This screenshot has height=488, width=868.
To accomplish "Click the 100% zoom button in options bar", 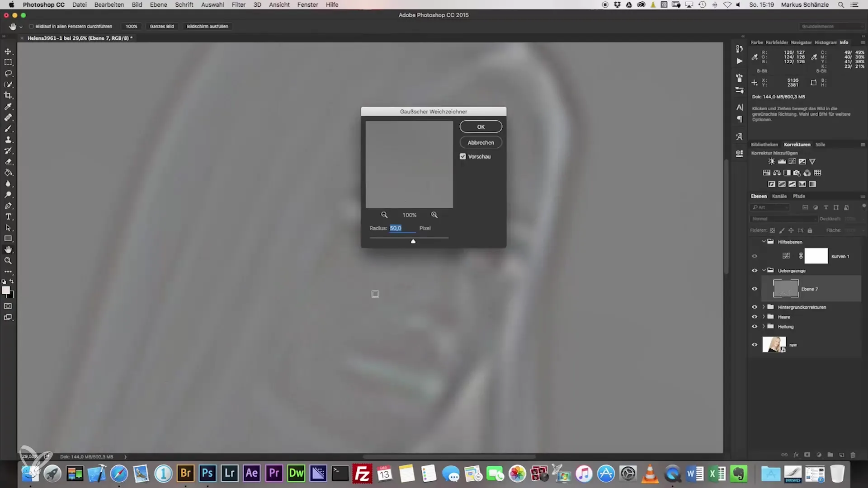I will (132, 26).
